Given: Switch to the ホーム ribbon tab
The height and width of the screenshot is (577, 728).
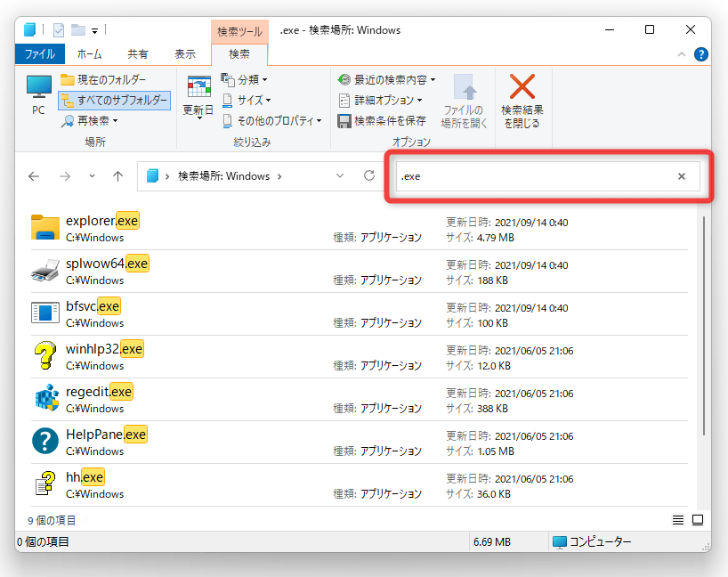Looking at the screenshot, I should point(90,54).
